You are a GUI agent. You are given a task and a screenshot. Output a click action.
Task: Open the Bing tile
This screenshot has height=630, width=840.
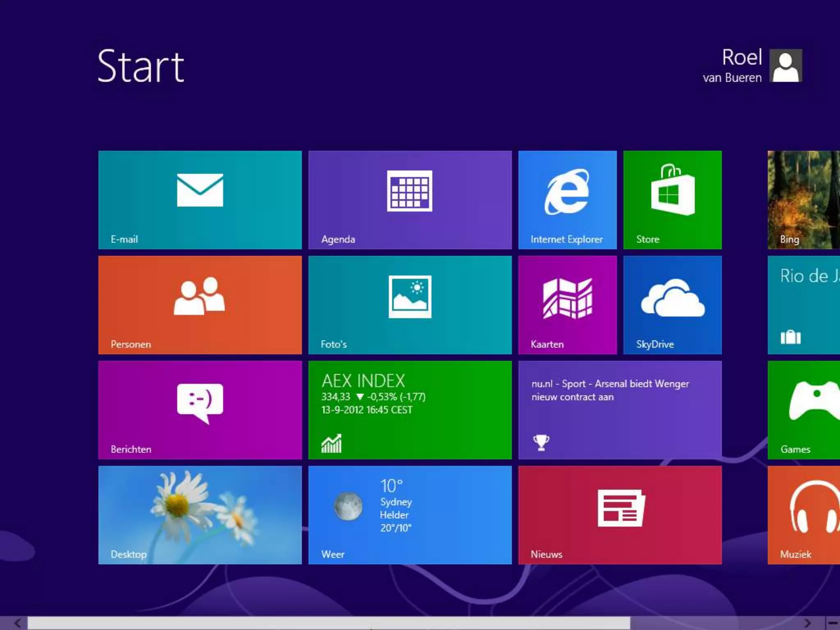click(804, 200)
